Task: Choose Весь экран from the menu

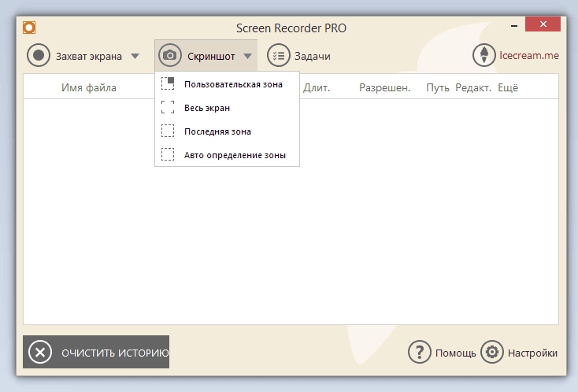Action: pos(227,108)
